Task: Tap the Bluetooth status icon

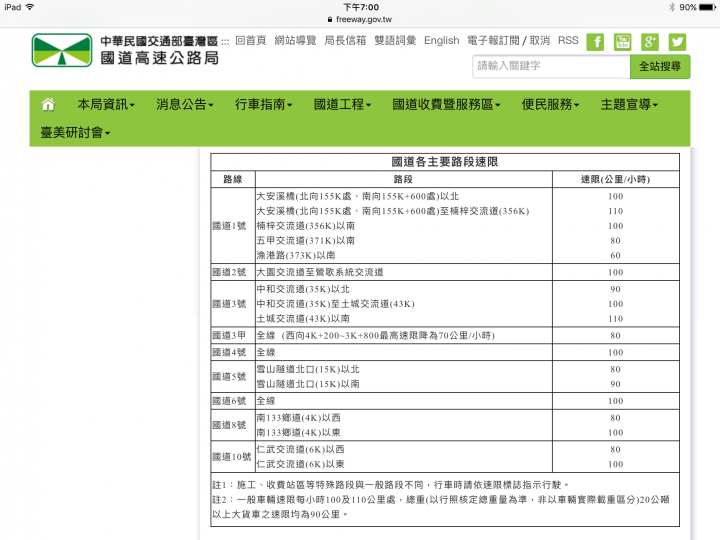Action: pos(672,7)
